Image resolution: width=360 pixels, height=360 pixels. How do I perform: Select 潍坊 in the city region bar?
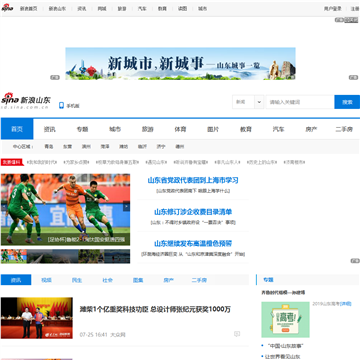tap(124, 146)
